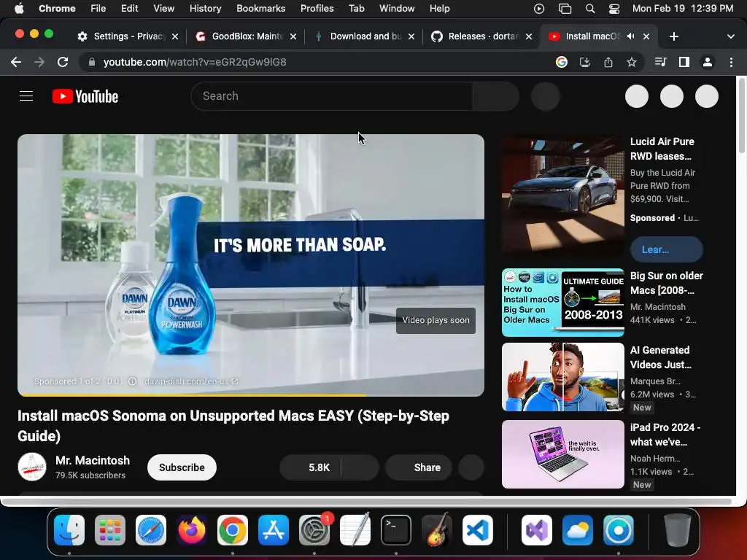This screenshot has width=747, height=560.
Task: Click the ad progress bar in player
Action: [x=251, y=395]
